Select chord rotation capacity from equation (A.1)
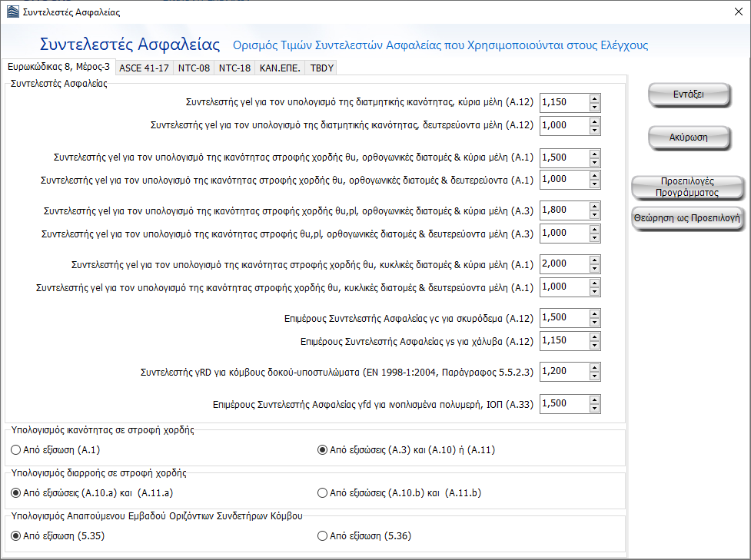Viewport: 751px width, 560px height. [x=16, y=450]
